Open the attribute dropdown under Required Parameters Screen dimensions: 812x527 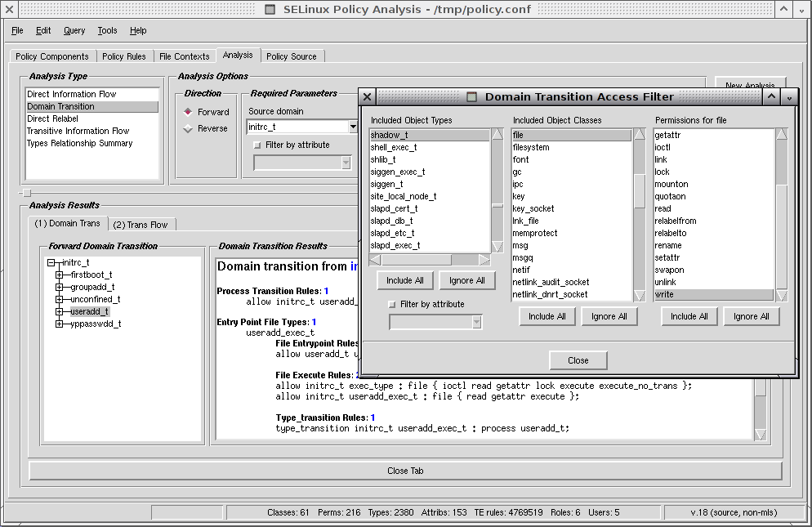[x=346, y=163]
